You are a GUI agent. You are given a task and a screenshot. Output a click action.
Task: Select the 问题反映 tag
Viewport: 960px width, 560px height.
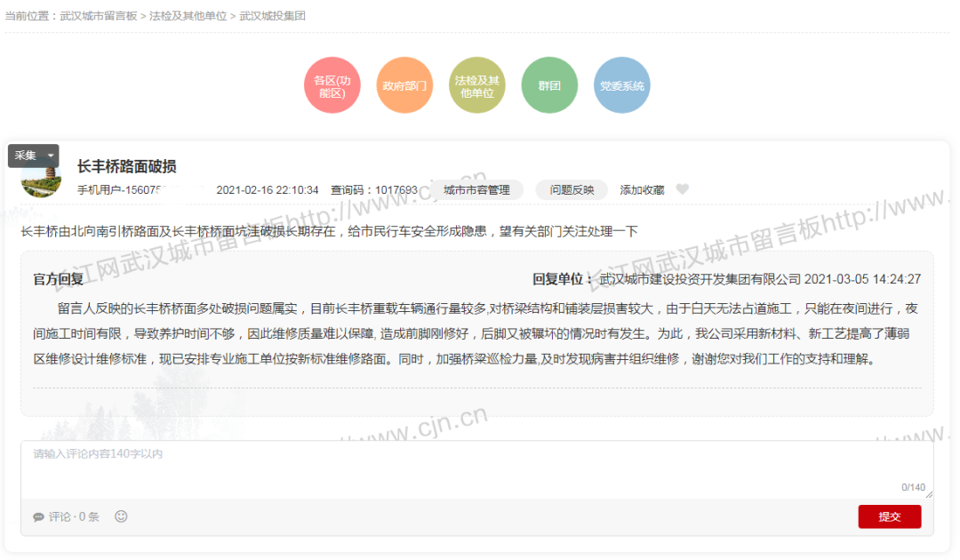coord(572,190)
